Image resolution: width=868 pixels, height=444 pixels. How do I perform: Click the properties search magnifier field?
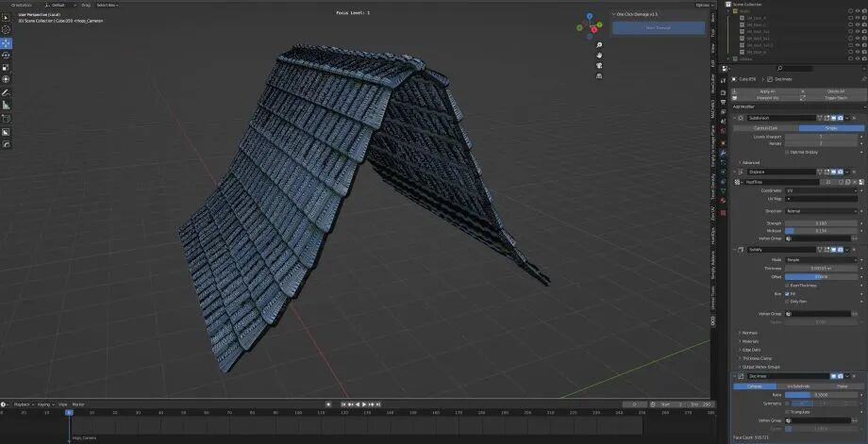[x=795, y=69]
